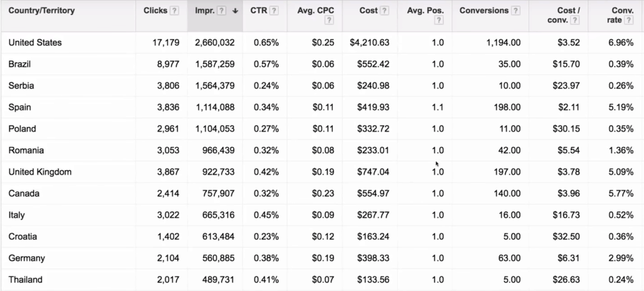Sort table by Cost column header
Image resolution: width=644 pixels, height=291 pixels.
(x=369, y=11)
